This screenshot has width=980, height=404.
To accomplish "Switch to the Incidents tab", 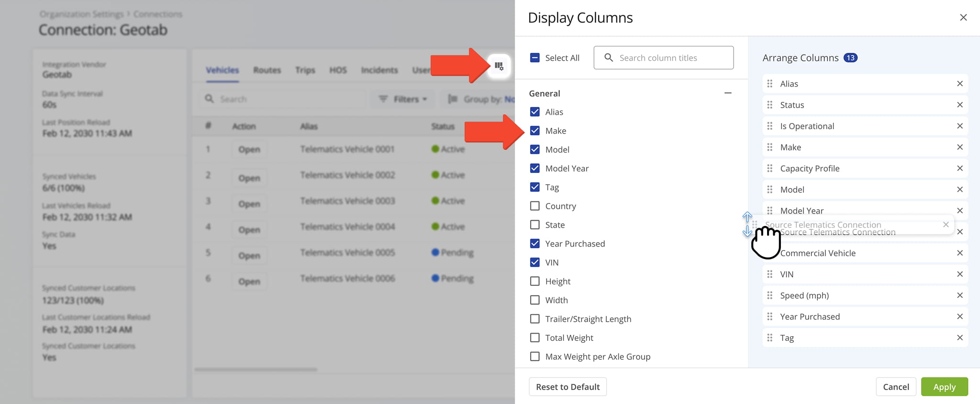I will pos(379,70).
